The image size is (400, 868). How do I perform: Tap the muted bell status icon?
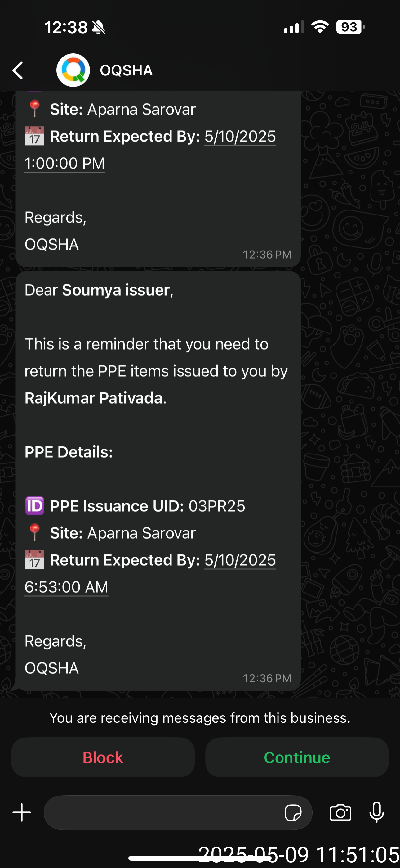click(x=99, y=27)
